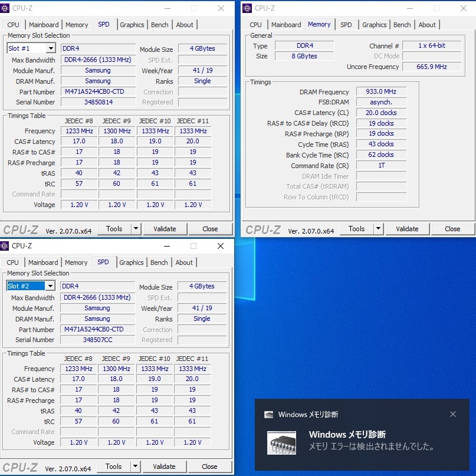Click Week/Year value 41 / 19 in Slot #1 window

click(x=202, y=70)
